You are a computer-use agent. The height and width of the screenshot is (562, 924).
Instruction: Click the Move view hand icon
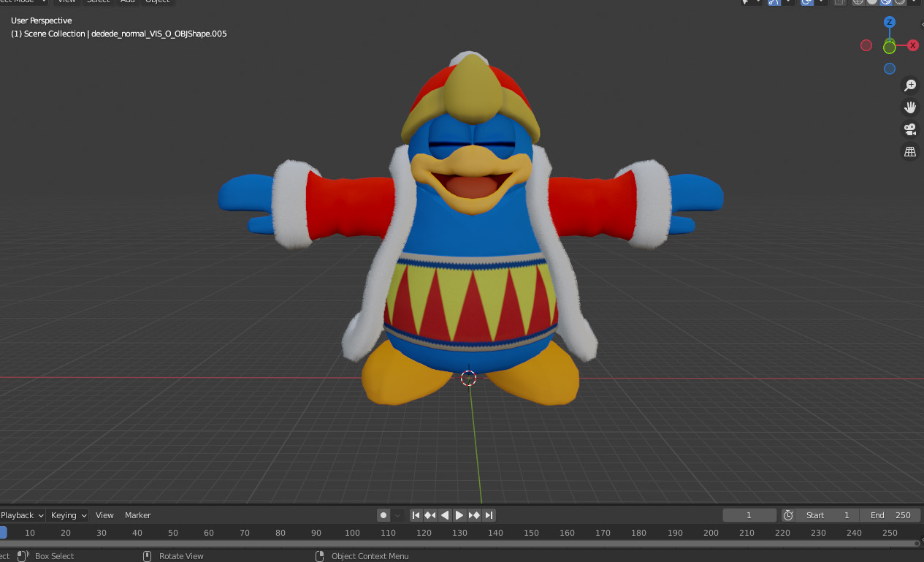click(910, 107)
